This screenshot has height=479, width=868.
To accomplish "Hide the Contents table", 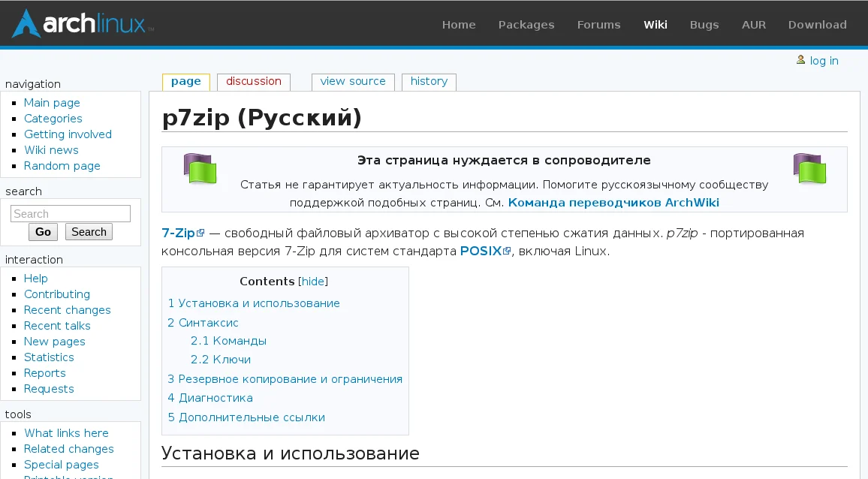I will click(x=313, y=282).
